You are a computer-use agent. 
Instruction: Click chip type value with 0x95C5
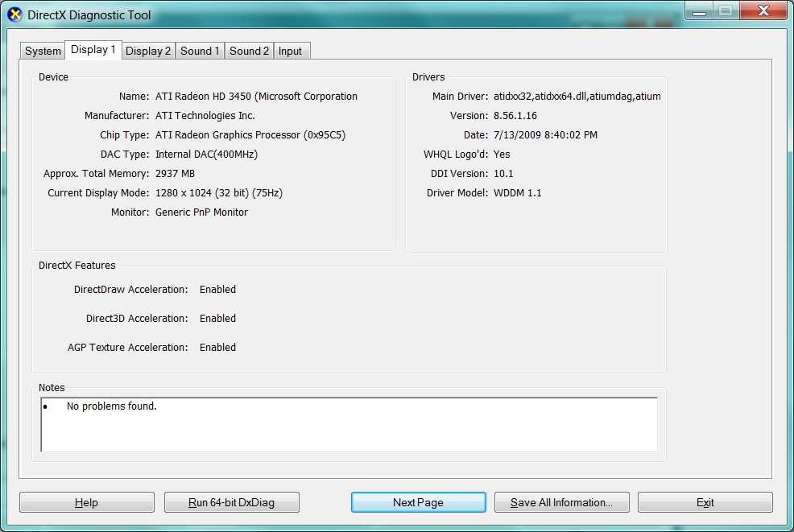click(x=250, y=134)
